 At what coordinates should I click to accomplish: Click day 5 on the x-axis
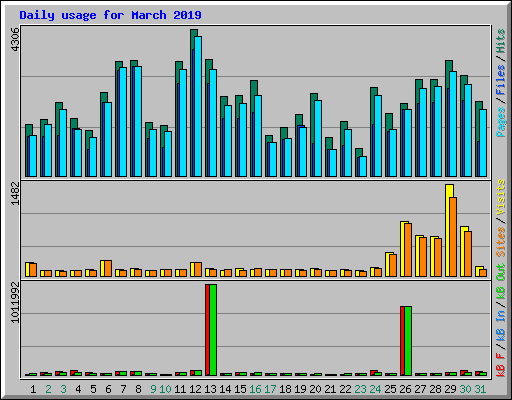(93, 389)
